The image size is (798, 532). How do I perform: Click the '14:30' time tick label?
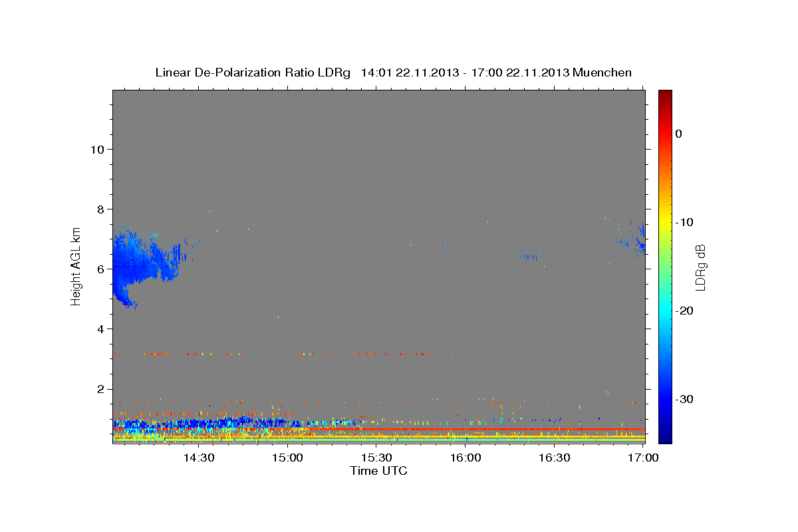pyautogui.click(x=198, y=458)
